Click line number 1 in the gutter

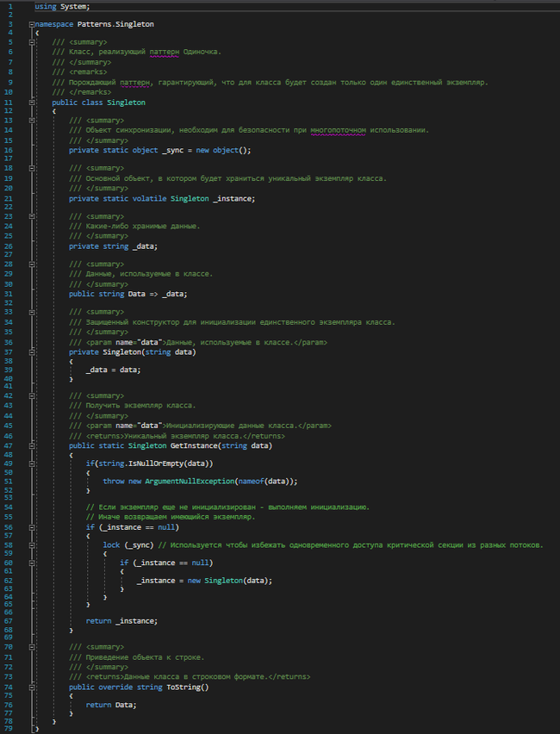[9, 6]
